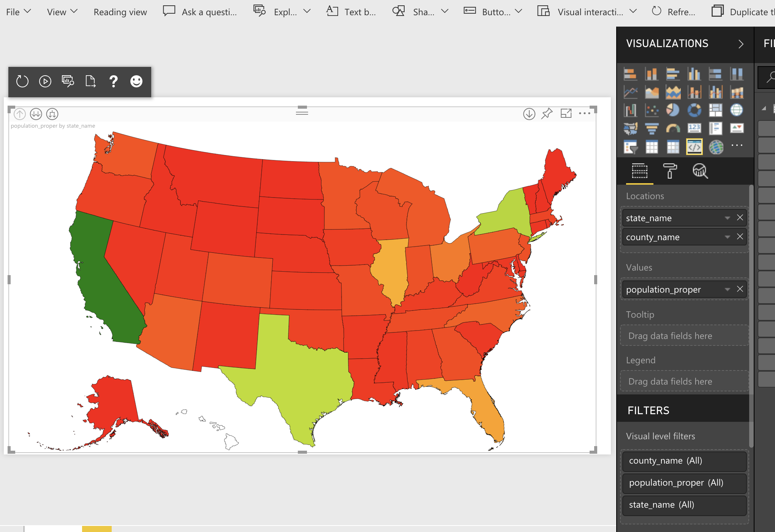
Task: Remove state_name from Locations
Action: pyautogui.click(x=740, y=218)
